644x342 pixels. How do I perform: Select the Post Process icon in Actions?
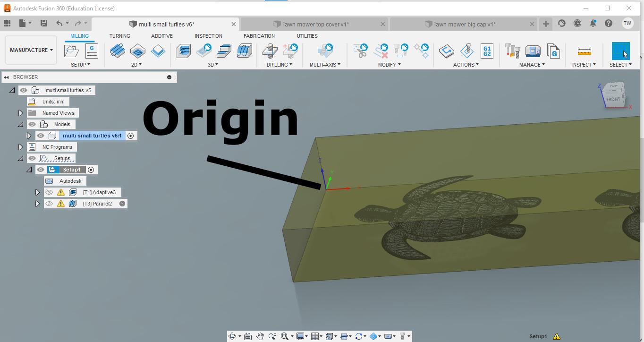(467, 51)
